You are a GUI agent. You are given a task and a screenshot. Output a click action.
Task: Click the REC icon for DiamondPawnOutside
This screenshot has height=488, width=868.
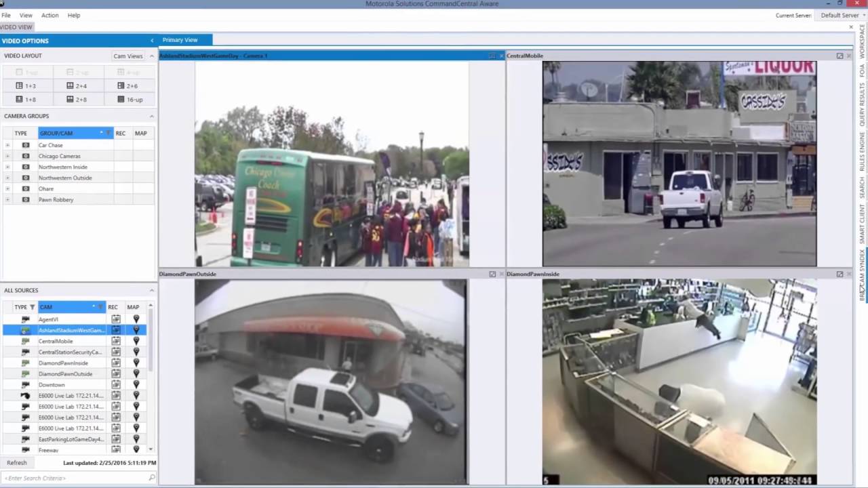click(116, 373)
